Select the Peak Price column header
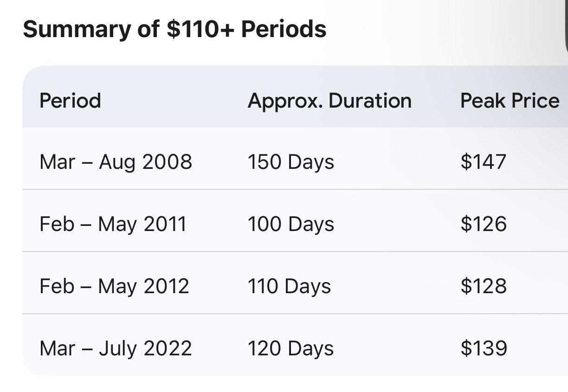The height and width of the screenshot is (392, 568). pyautogui.click(x=510, y=101)
